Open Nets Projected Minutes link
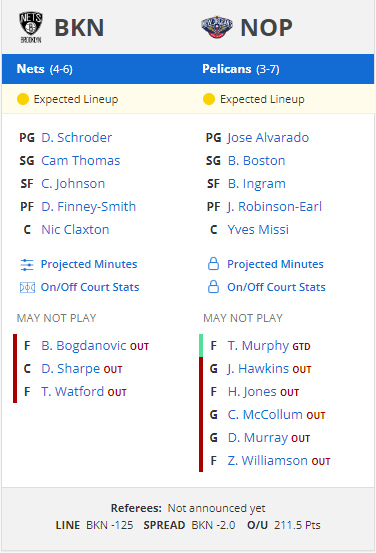Image resolution: width=376 pixels, height=553 pixels. click(89, 264)
